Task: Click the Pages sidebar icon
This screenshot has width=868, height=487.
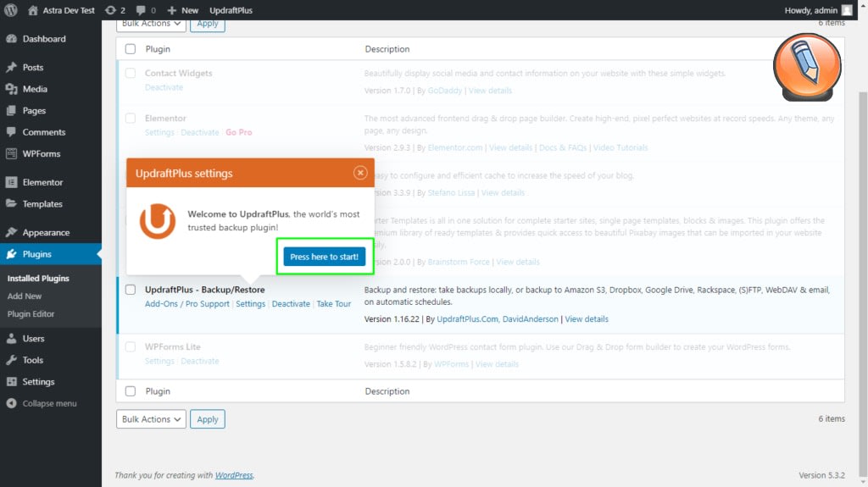Action: [11, 110]
